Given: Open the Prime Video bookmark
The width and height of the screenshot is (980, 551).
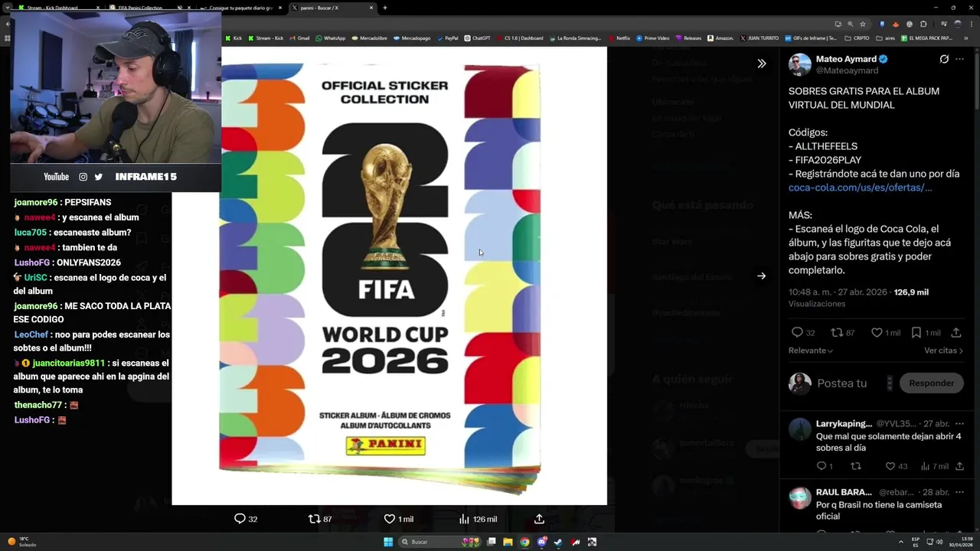Looking at the screenshot, I should [652, 37].
